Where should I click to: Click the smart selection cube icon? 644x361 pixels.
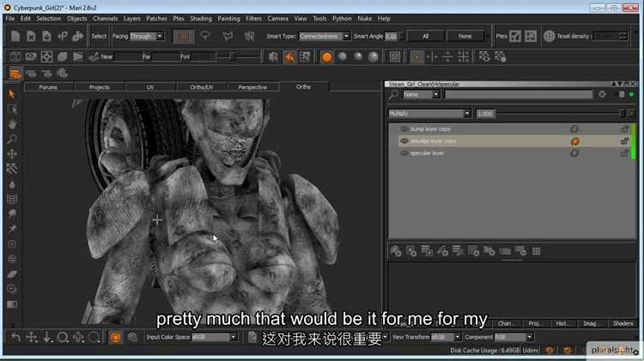click(x=249, y=36)
